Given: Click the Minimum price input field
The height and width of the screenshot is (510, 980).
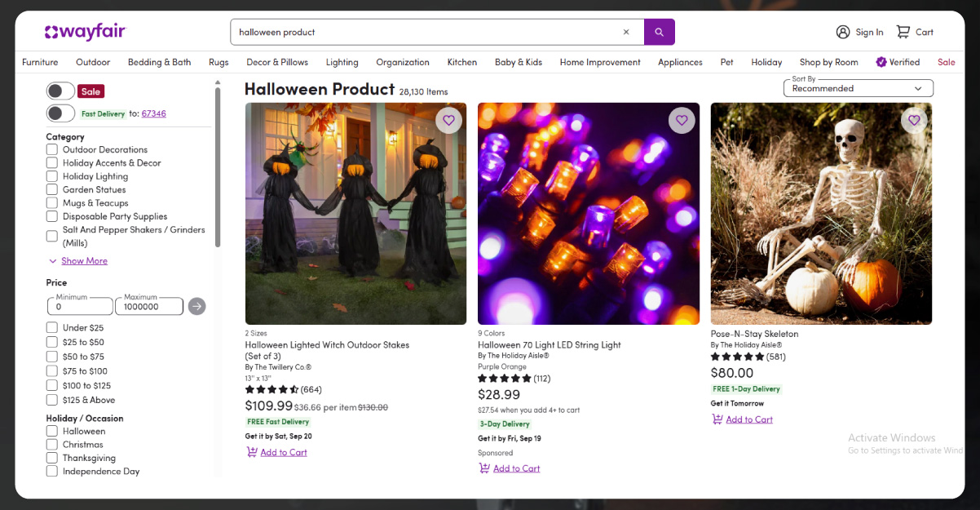Looking at the screenshot, I should coord(79,306).
